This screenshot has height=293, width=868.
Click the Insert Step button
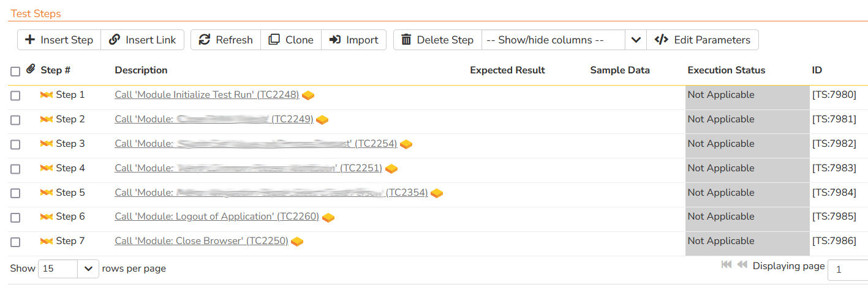tap(59, 40)
